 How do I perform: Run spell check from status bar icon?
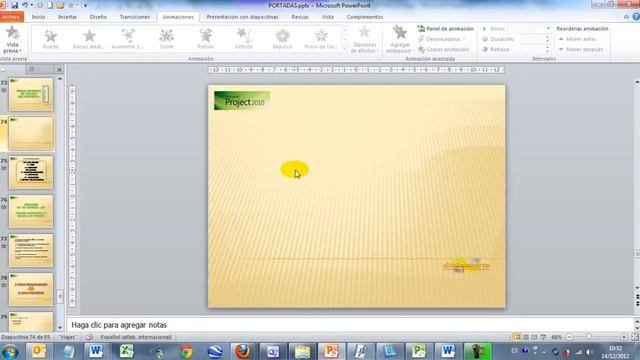click(x=89, y=337)
